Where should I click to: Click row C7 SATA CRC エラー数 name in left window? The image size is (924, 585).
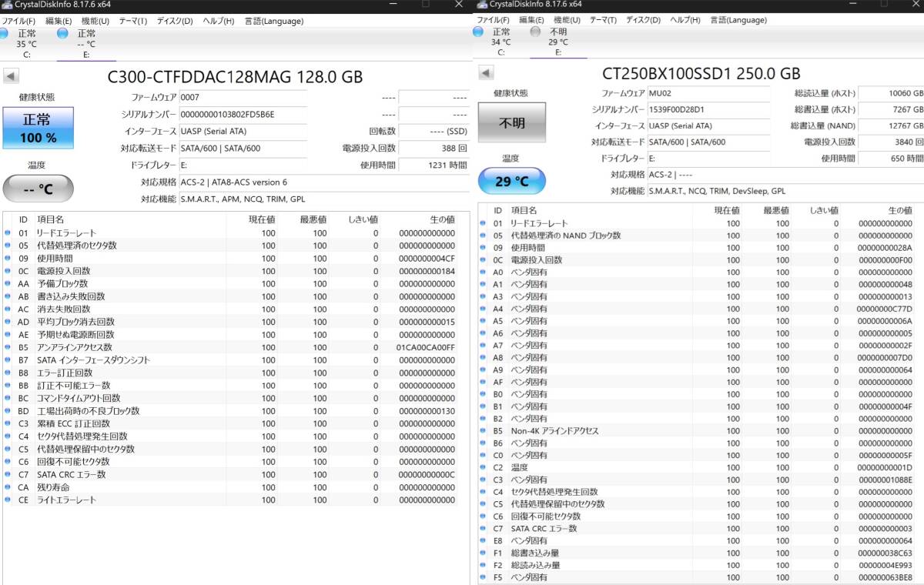click(72, 474)
